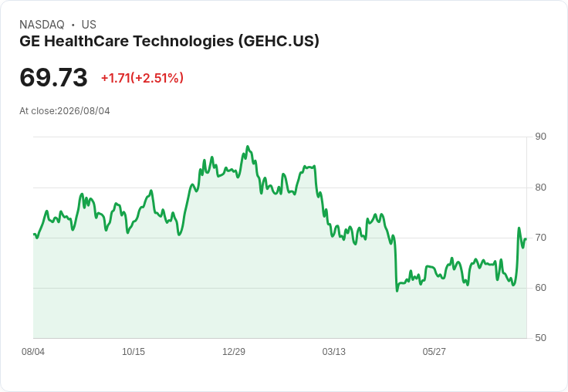568x392 pixels.
Task: Click the 90 y-axis price label
Action: pyautogui.click(x=540, y=137)
